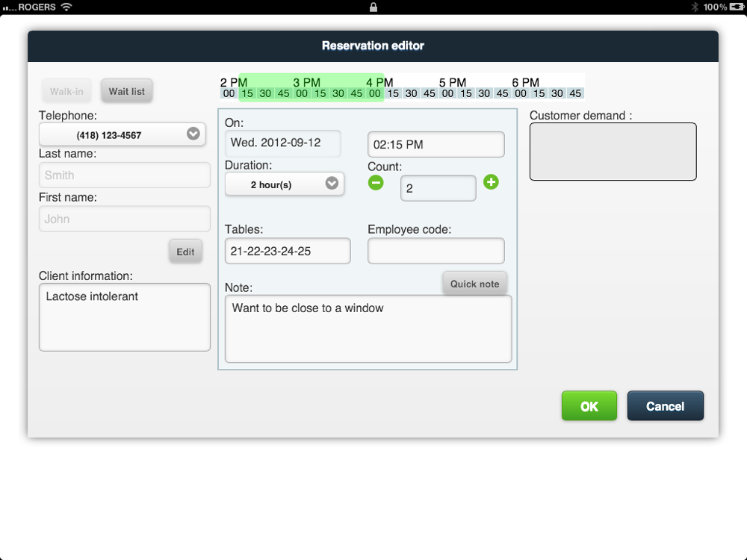Viewport: 747px width, 560px height.
Task: Open the Quick note button
Action: click(x=474, y=284)
